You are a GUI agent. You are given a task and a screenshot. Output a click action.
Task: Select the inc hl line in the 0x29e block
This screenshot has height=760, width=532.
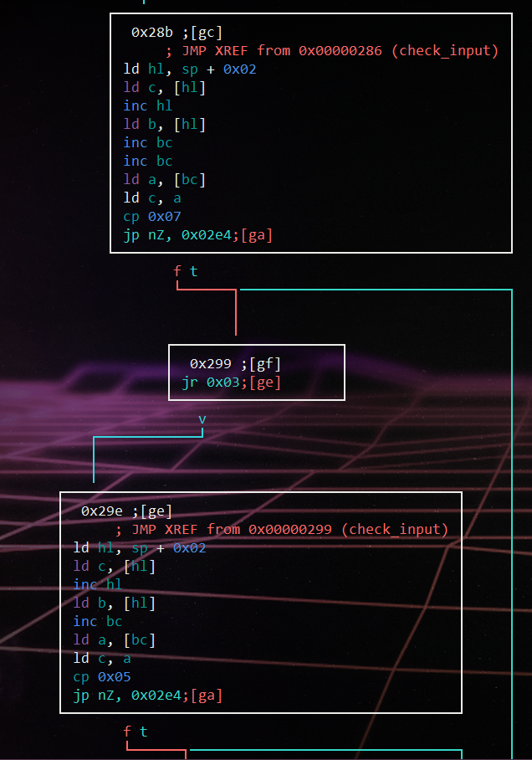click(x=98, y=584)
